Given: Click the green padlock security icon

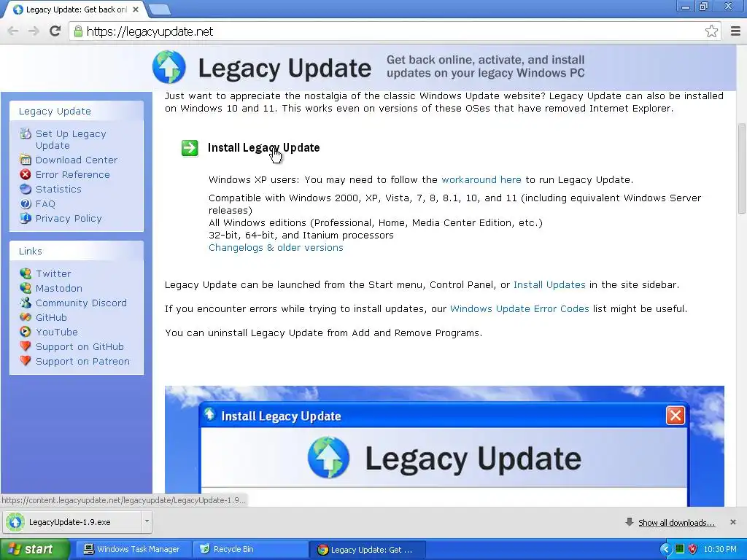Looking at the screenshot, I should tap(78, 31).
